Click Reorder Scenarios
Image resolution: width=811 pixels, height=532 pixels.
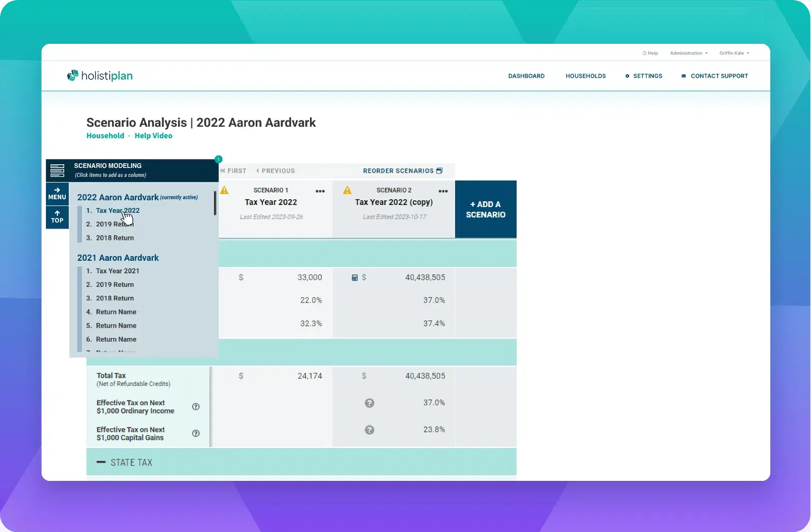click(402, 171)
